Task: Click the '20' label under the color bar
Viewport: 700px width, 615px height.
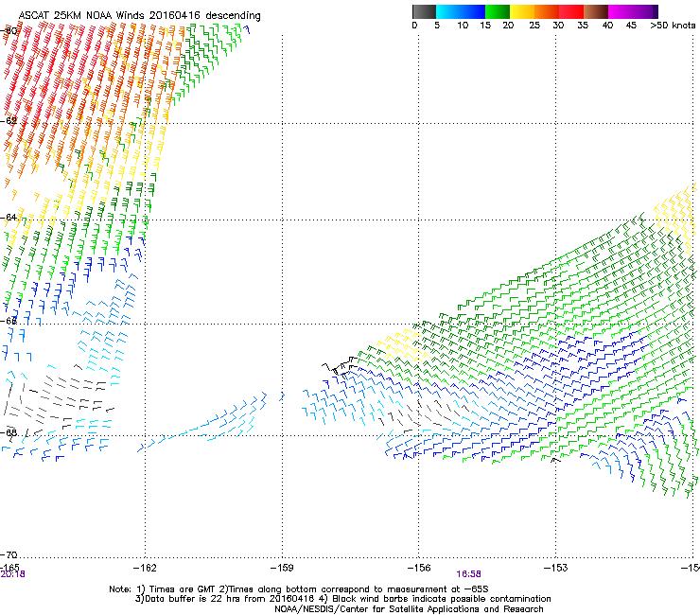Action: tap(508, 26)
